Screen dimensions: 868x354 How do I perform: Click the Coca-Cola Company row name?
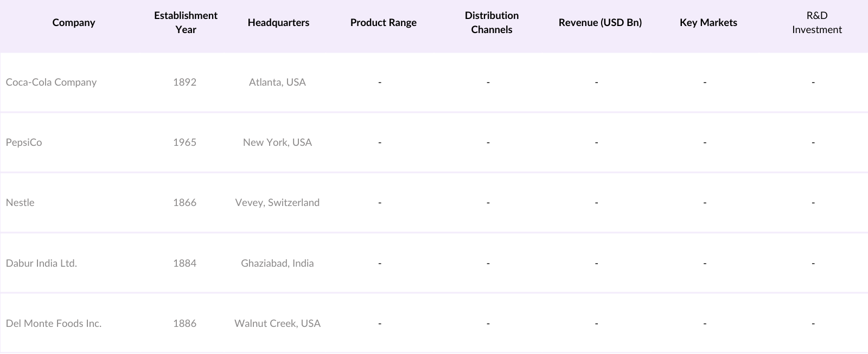pos(51,82)
